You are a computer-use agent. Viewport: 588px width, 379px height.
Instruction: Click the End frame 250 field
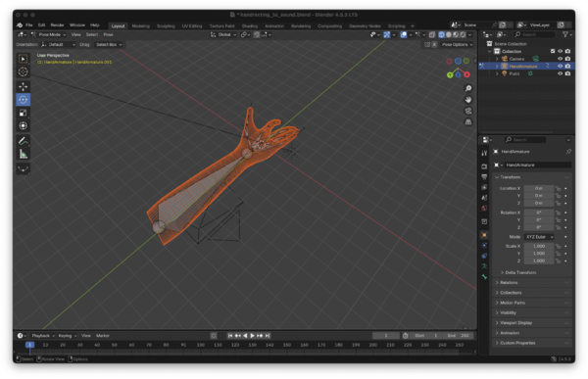[x=459, y=336]
